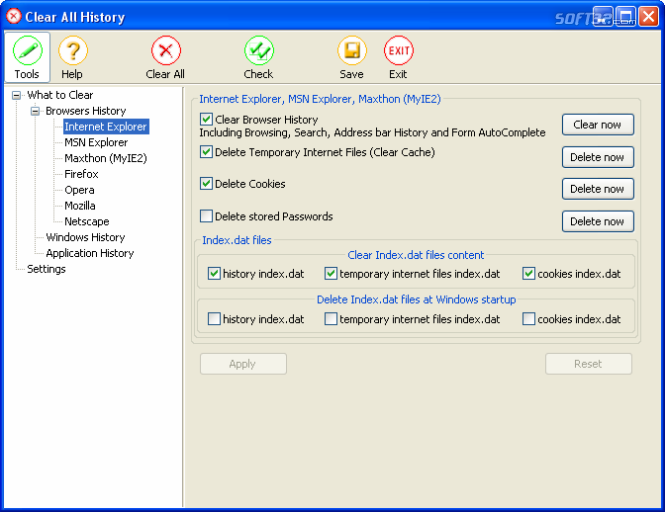Image resolution: width=665 pixels, height=512 pixels.
Task: Click the maximize window button
Action: (625, 17)
